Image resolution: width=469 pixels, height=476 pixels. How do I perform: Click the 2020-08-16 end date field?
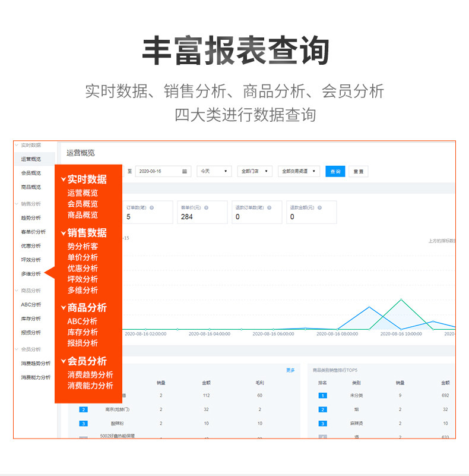(x=163, y=171)
